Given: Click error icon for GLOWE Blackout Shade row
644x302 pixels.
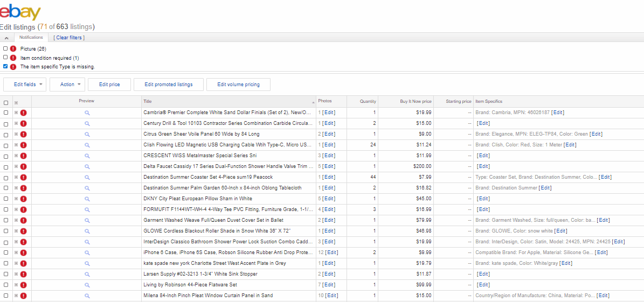Looking at the screenshot, I should 24,231.
